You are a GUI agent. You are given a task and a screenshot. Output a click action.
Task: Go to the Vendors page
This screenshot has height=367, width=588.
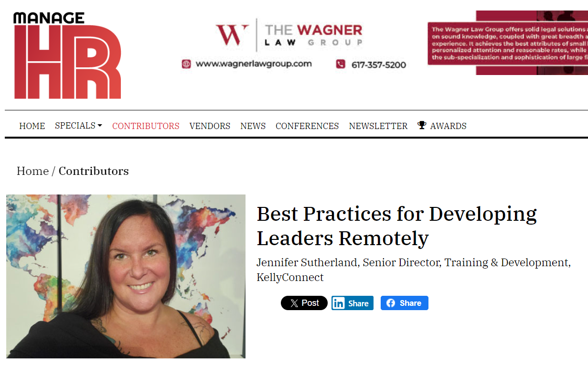[210, 126]
